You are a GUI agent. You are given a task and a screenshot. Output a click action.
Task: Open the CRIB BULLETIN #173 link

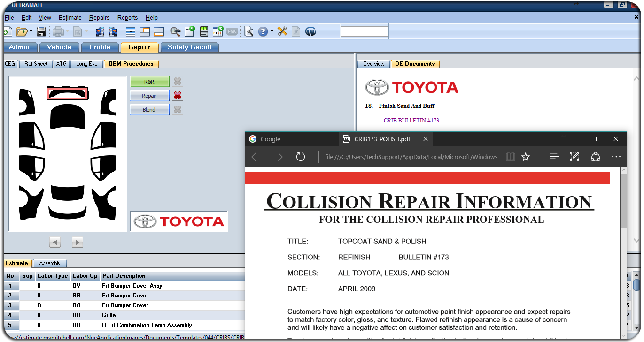(x=411, y=121)
